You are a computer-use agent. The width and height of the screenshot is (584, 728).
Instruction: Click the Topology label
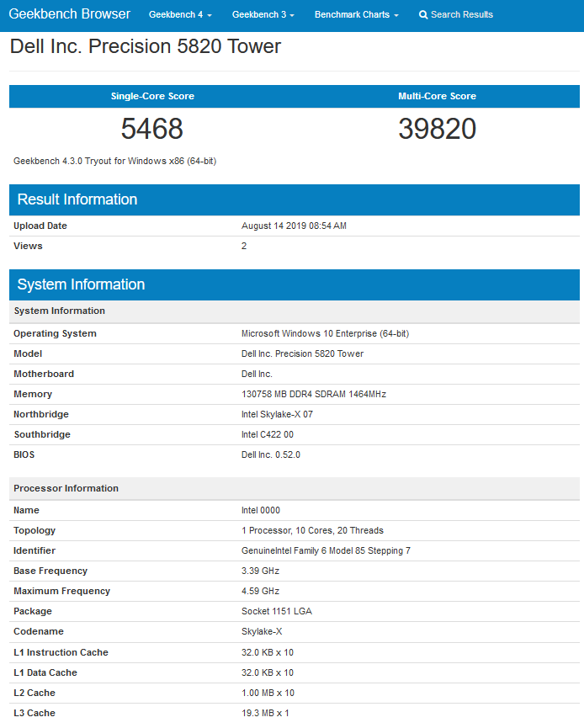tap(35, 530)
